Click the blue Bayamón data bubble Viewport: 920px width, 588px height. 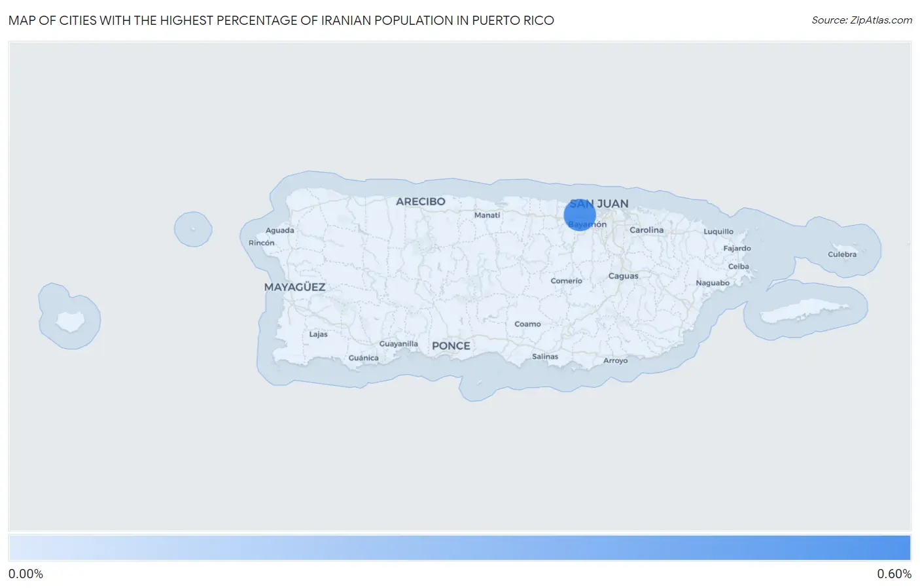point(580,215)
